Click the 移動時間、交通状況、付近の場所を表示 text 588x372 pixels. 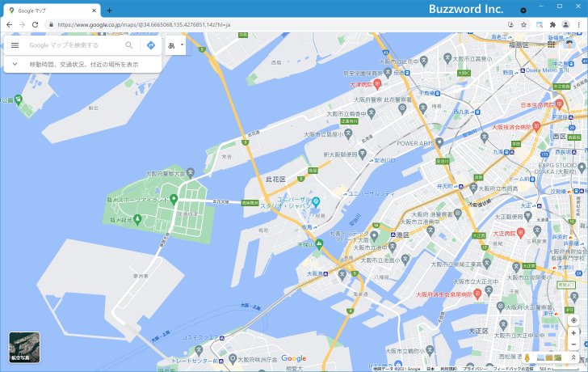coord(84,65)
